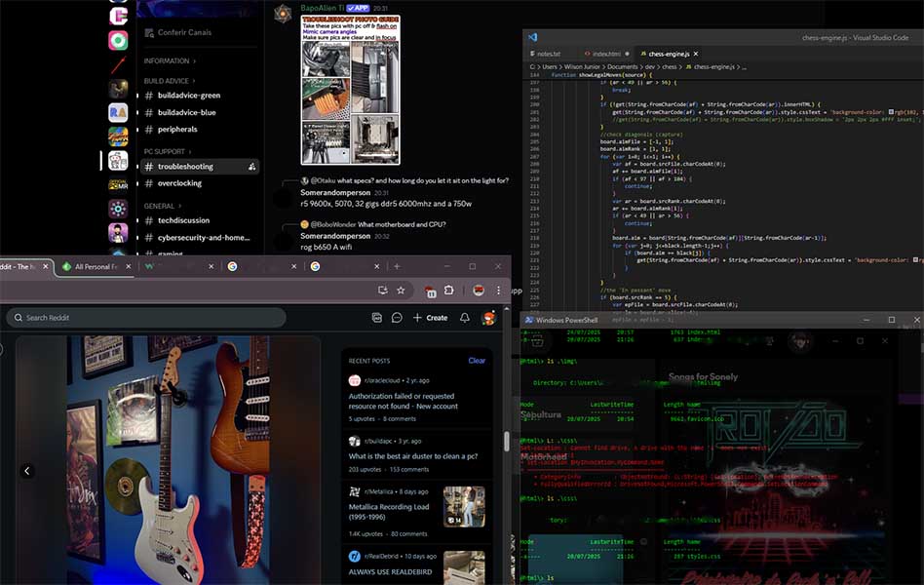Click the Street Fighter-style server icon
Image resolution: width=924 pixels, height=585 pixels.
pos(118,136)
